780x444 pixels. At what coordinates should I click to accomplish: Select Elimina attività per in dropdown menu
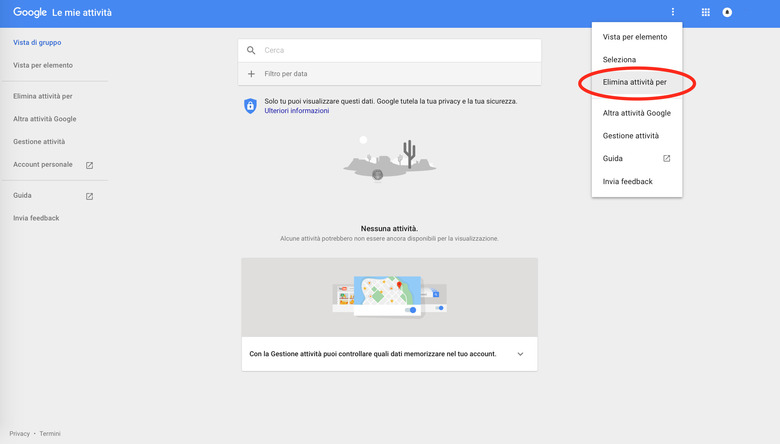point(635,82)
